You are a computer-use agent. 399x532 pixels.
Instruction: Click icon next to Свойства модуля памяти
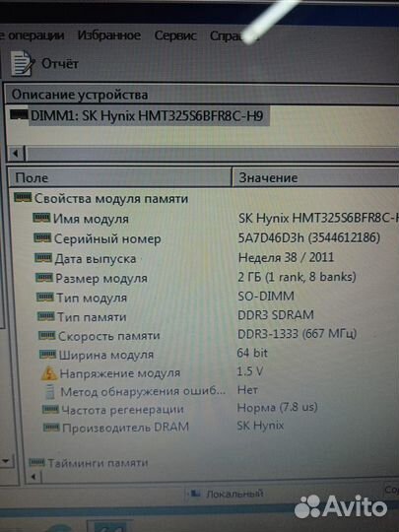[23, 197]
